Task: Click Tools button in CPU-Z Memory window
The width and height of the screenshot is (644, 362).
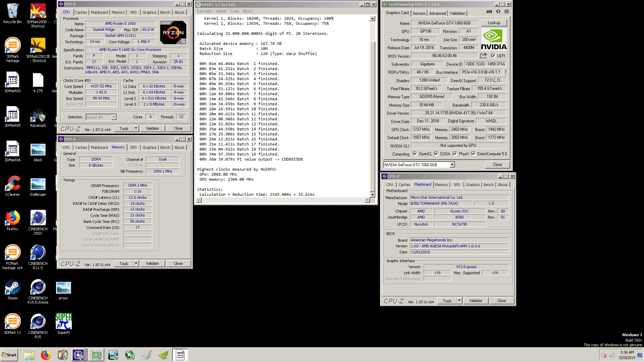Action: point(124,263)
